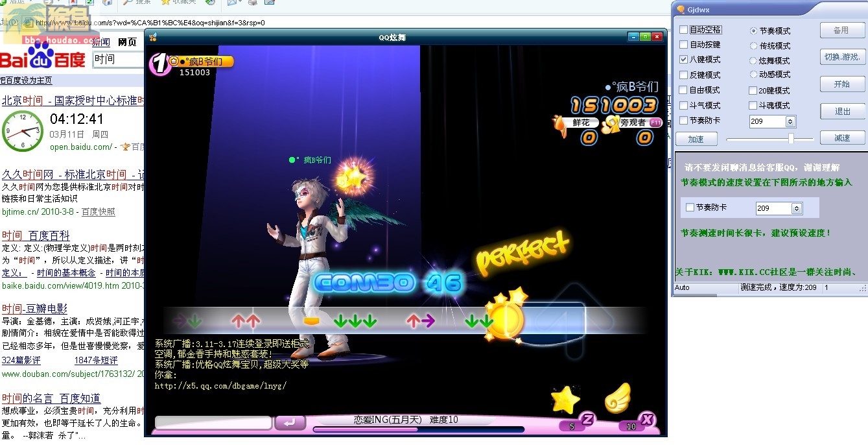Click the 加速 button
Viewport: 868px width, 445px height.
click(696, 139)
